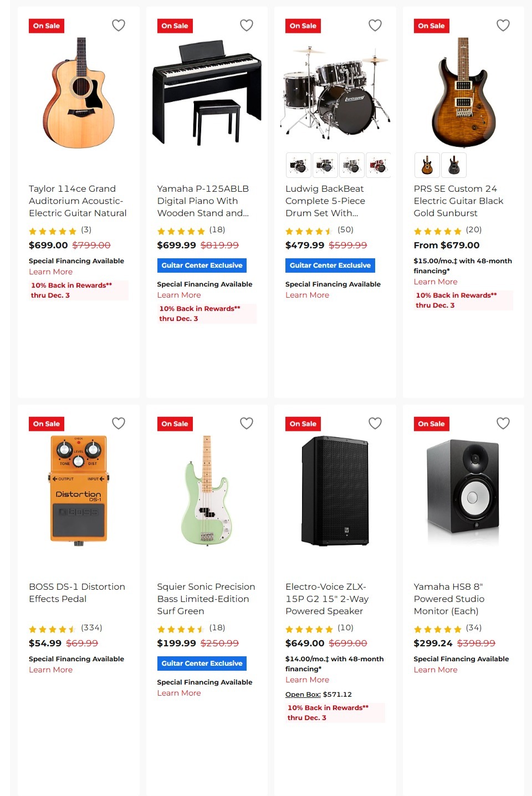Select the white Ludwig drum kit option

(352, 165)
